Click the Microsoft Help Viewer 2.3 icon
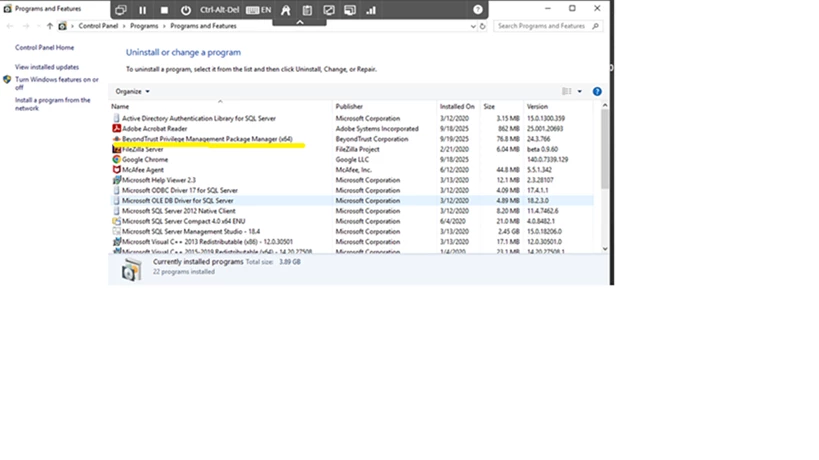 coord(116,180)
